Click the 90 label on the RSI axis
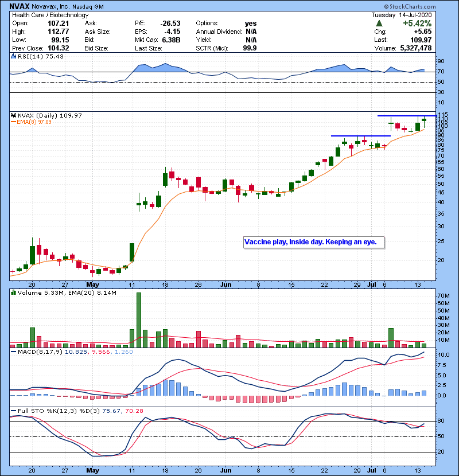This screenshot has width=459, height=476. pos(441,61)
